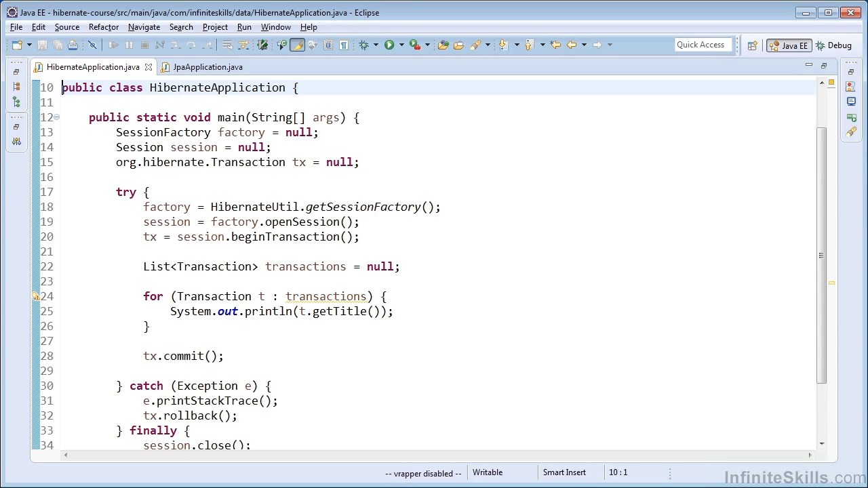Open the New wizard dropdown arrow
This screenshot has width=868, height=488.
click(29, 45)
